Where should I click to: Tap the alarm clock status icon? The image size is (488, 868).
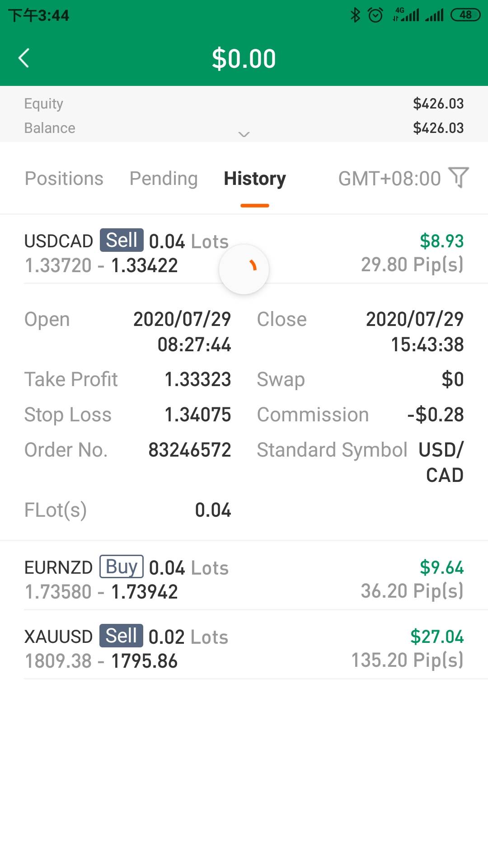tap(375, 15)
